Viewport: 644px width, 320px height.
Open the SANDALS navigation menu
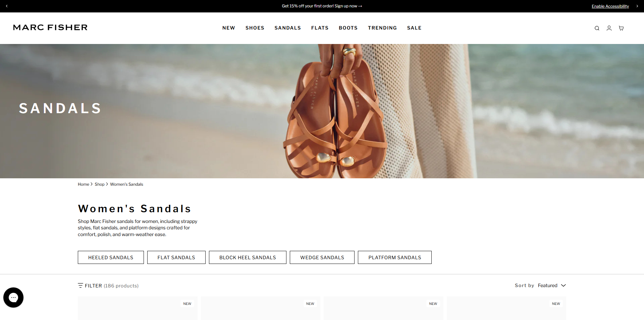(x=288, y=28)
